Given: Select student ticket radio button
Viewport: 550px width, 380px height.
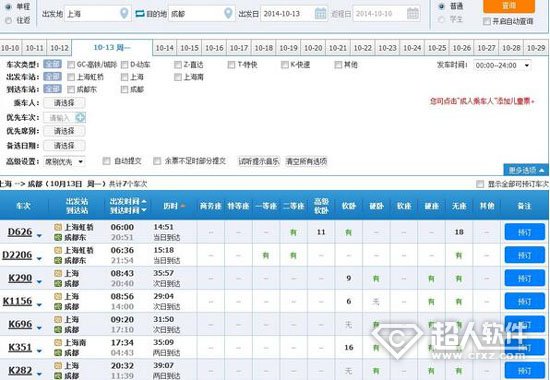Looking at the screenshot, I should [x=442, y=19].
